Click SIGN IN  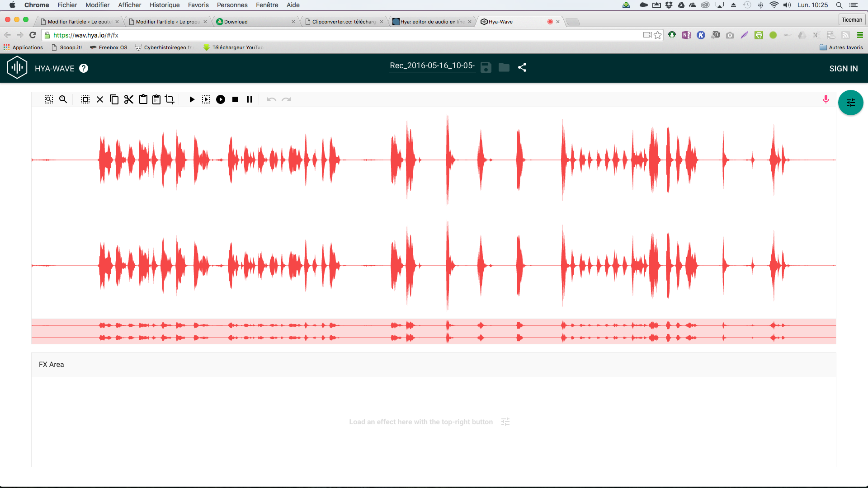(844, 68)
